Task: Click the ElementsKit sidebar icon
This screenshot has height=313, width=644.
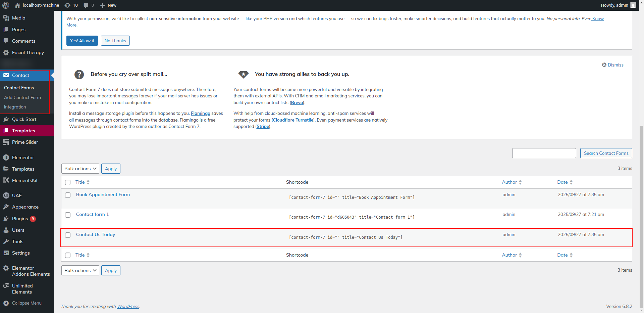Action: tap(6, 180)
